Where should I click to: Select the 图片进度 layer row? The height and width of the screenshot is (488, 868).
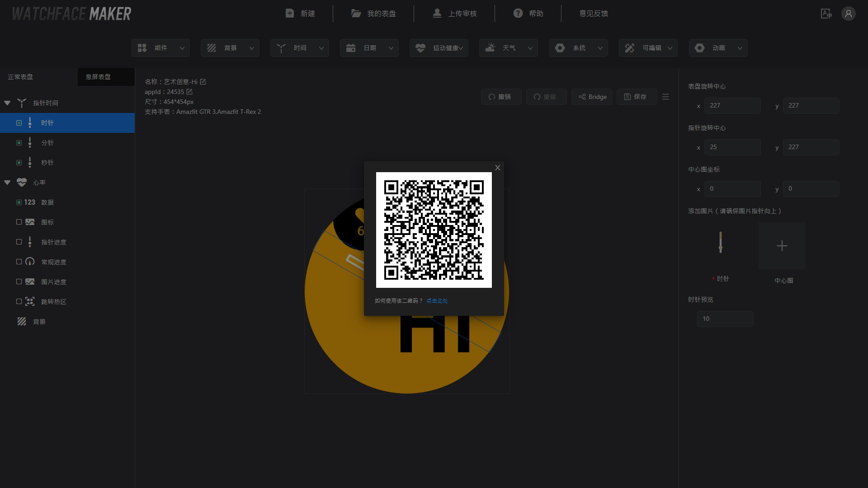coord(67,282)
